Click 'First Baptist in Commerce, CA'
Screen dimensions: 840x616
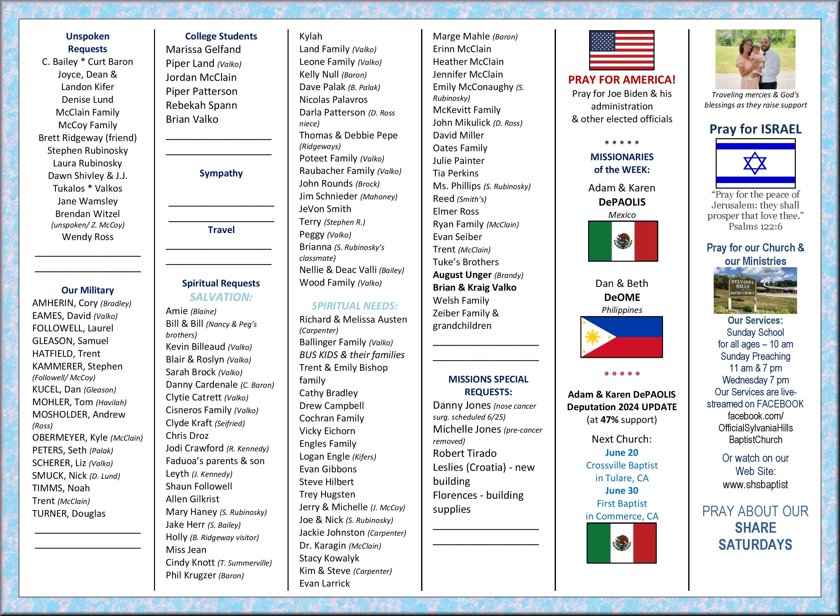point(622,510)
